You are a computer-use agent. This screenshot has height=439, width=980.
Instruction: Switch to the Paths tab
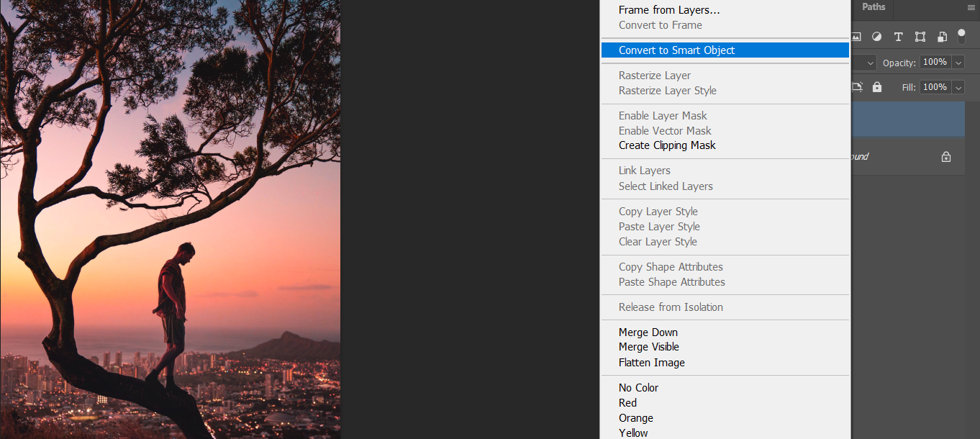(874, 7)
